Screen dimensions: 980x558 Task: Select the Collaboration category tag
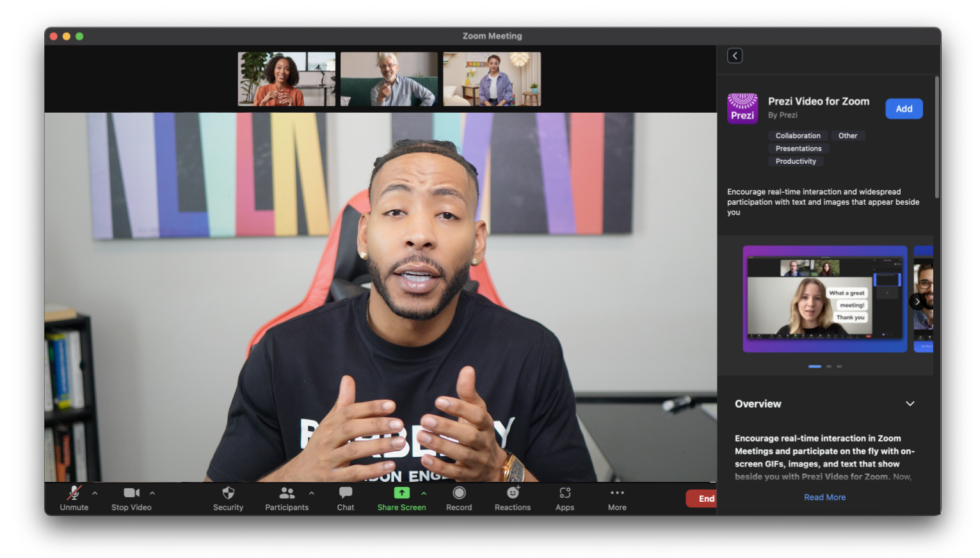798,136
